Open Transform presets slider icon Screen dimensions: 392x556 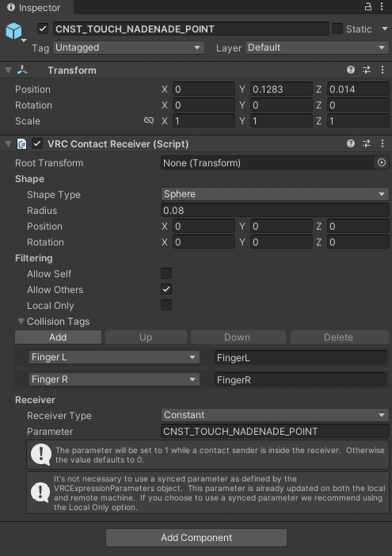[x=367, y=70]
